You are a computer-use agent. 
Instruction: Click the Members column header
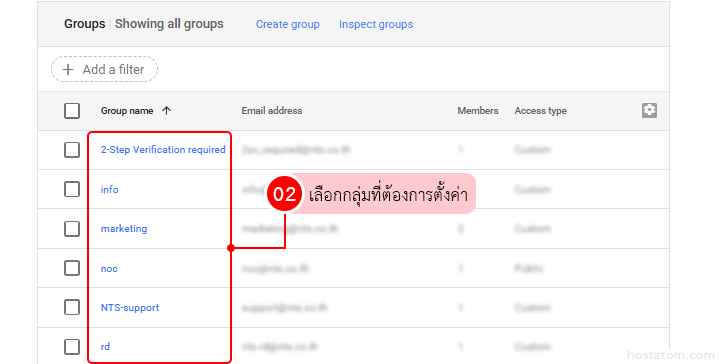tap(478, 111)
